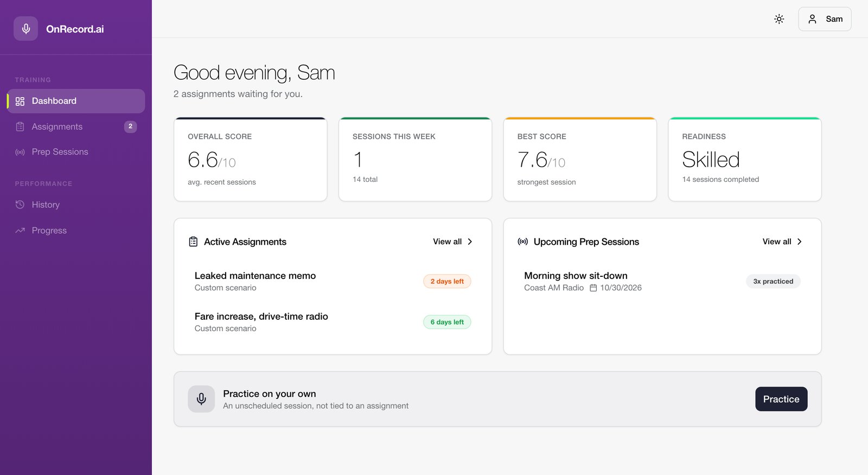Image resolution: width=868 pixels, height=475 pixels.
Task: Click the broadcast icon beside Upcoming Prep Sessions
Action: click(522, 242)
